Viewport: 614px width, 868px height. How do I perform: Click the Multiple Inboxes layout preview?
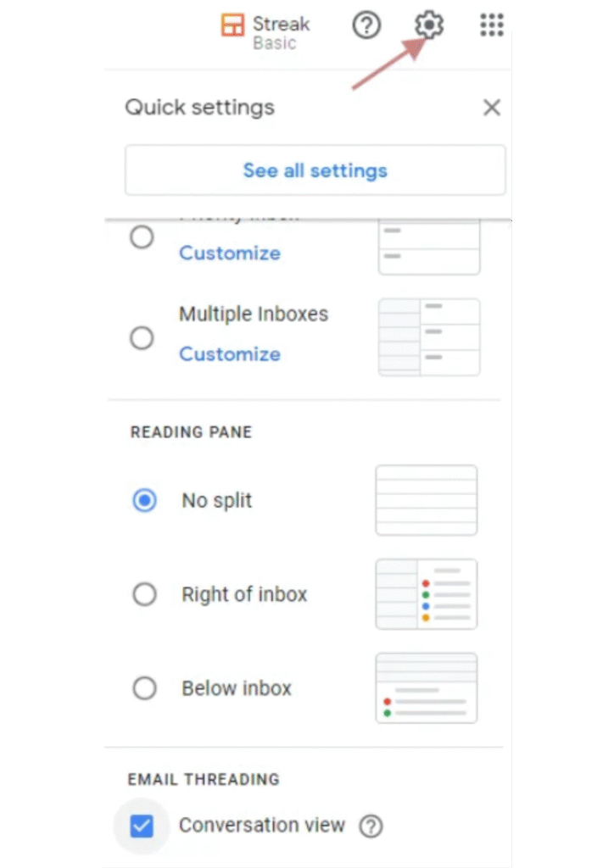[428, 337]
